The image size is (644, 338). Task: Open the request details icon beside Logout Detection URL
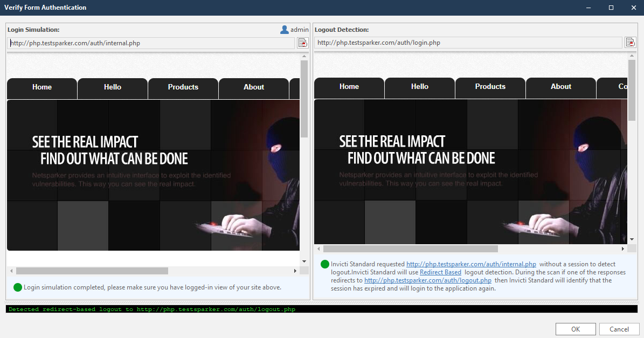pyautogui.click(x=630, y=43)
